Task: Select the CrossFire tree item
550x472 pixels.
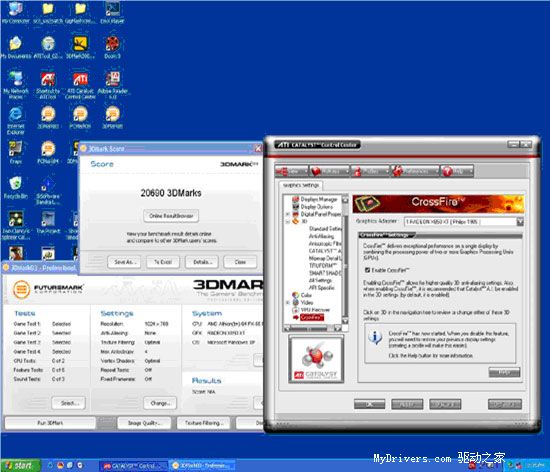Action: [x=312, y=317]
